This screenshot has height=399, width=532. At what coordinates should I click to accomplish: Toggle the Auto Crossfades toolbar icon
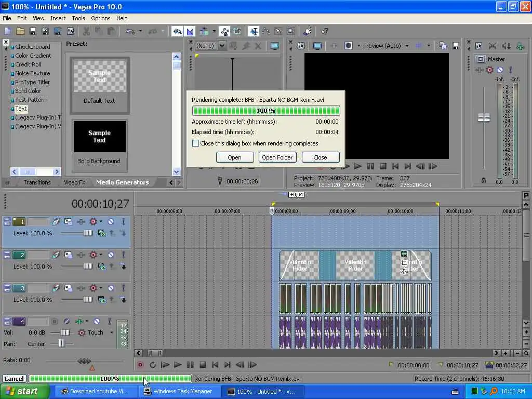pos(190,32)
